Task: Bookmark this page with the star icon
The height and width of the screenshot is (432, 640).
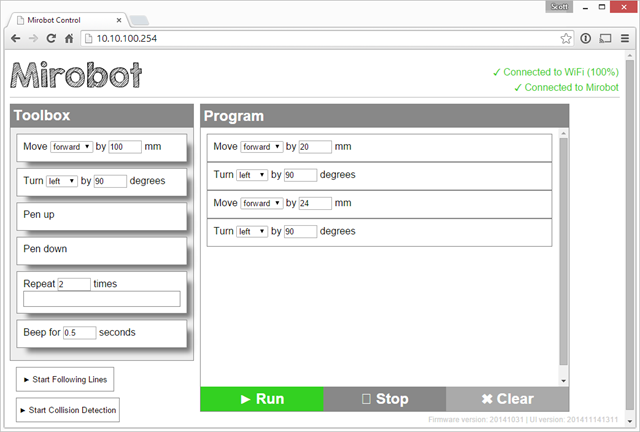Action: 566,38
